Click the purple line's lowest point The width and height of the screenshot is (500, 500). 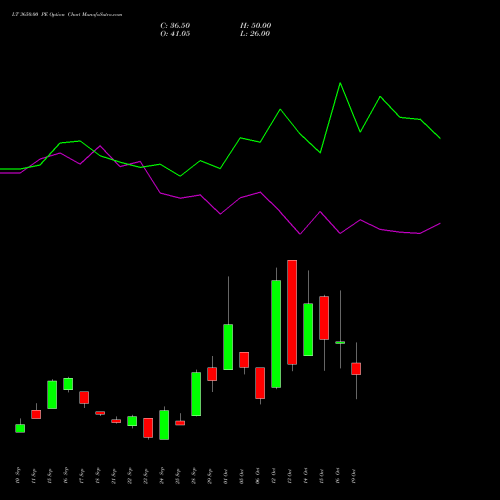click(300, 234)
